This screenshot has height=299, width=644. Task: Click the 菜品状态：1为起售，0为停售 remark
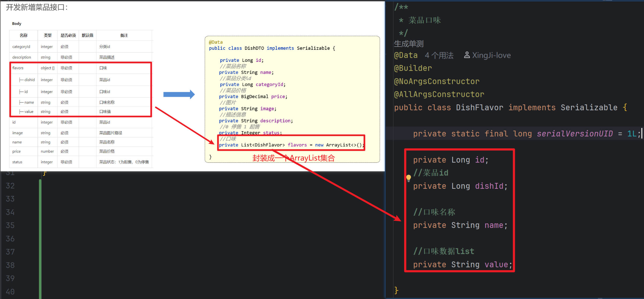(x=124, y=162)
